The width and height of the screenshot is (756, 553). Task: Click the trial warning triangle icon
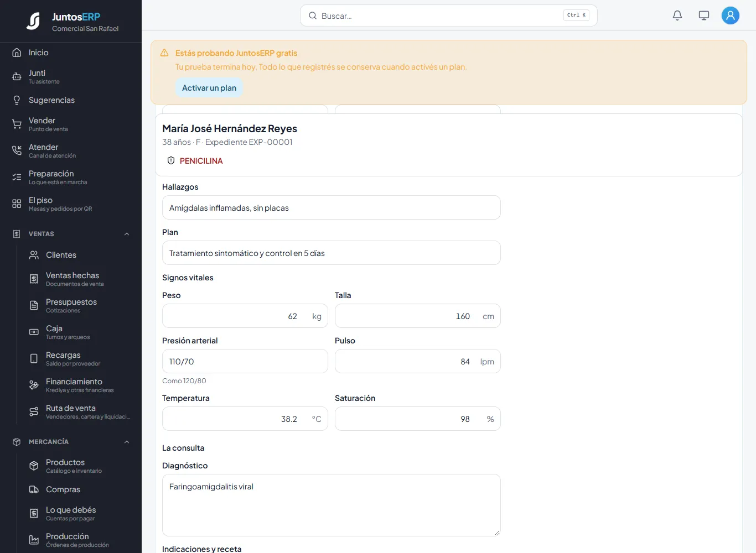tap(164, 53)
